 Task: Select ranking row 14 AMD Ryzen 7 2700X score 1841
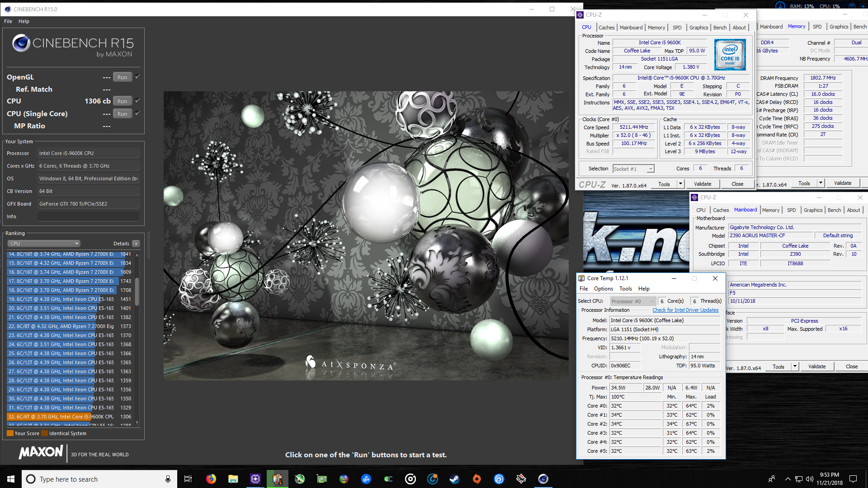[x=70, y=254]
